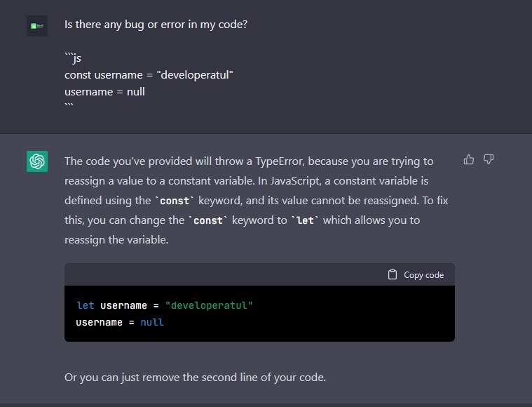Click 'Or you can just remove the second line'
Screen dimensions: 532x407
click(x=195, y=378)
